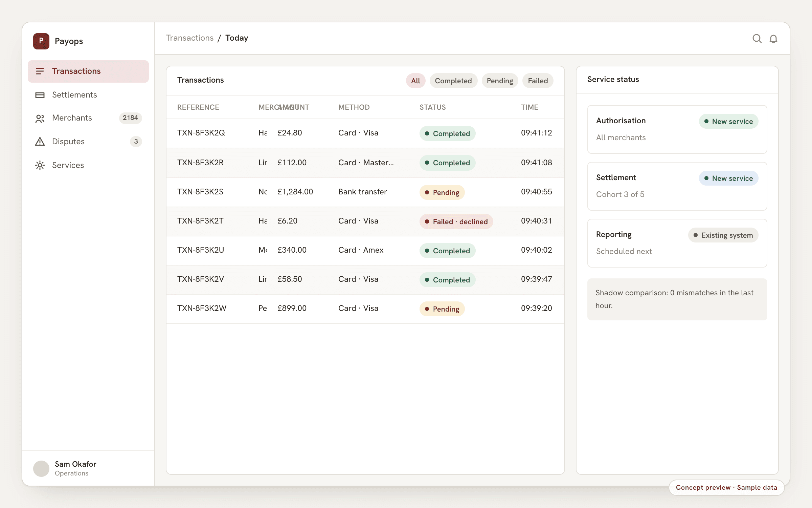Open the search icon in header
This screenshot has width=812, height=508.
[x=757, y=39]
